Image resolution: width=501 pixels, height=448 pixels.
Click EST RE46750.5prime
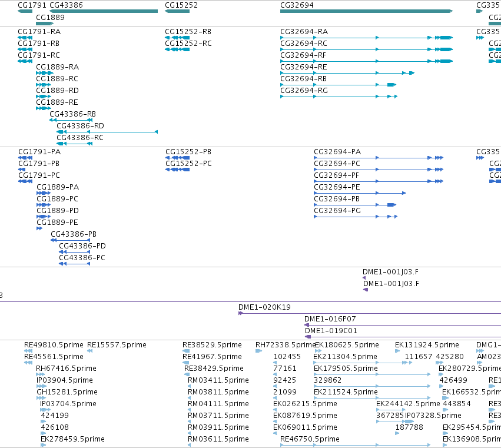310,439
